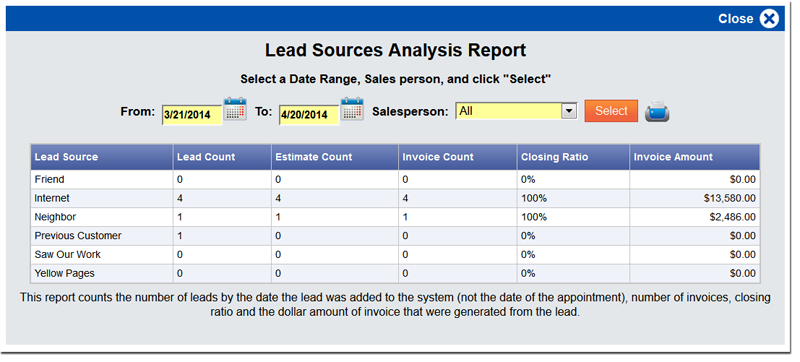
Task: Click the $2,486.00 invoice amount
Action: (733, 217)
